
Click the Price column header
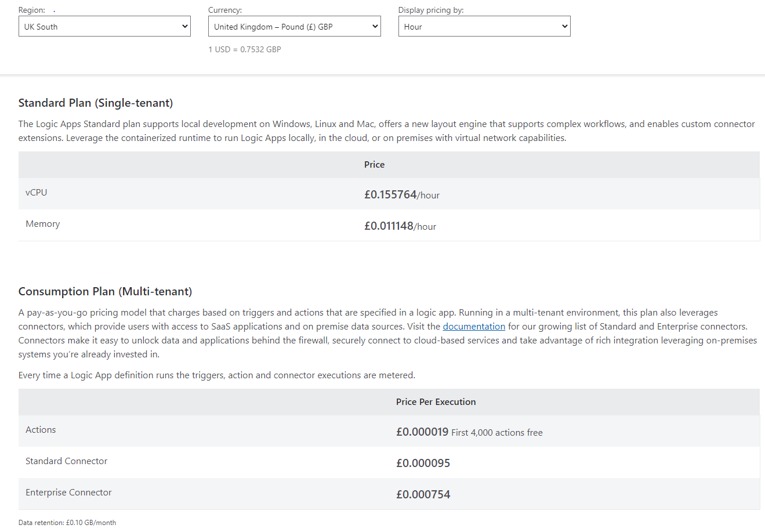[374, 164]
